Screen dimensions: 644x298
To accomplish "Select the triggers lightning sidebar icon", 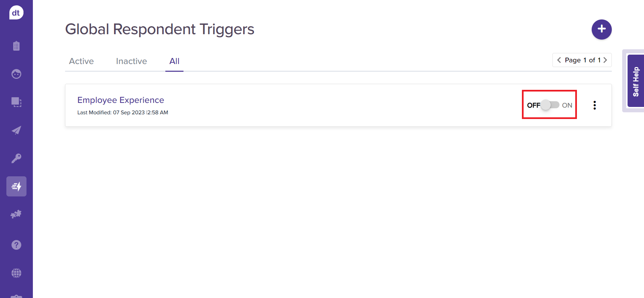I will coord(16,186).
